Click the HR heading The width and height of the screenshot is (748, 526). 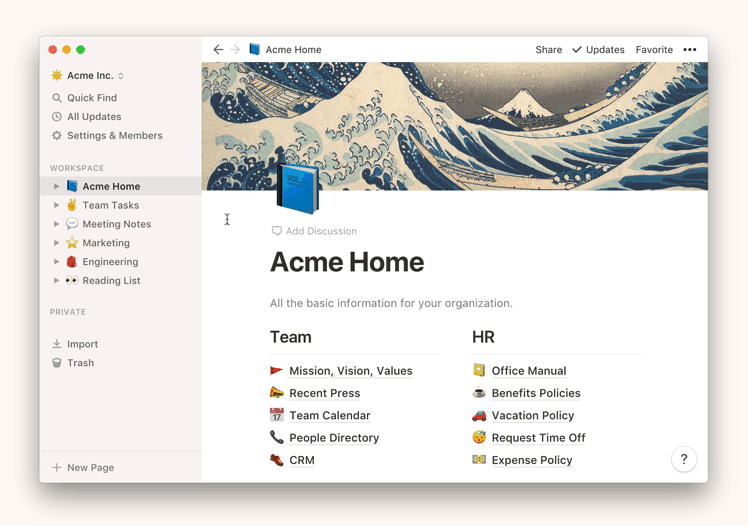click(x=483, y=337)
